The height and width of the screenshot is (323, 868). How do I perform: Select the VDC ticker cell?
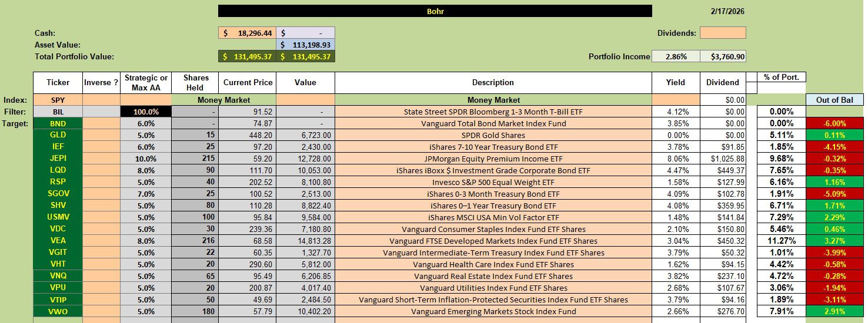(58, 229)
